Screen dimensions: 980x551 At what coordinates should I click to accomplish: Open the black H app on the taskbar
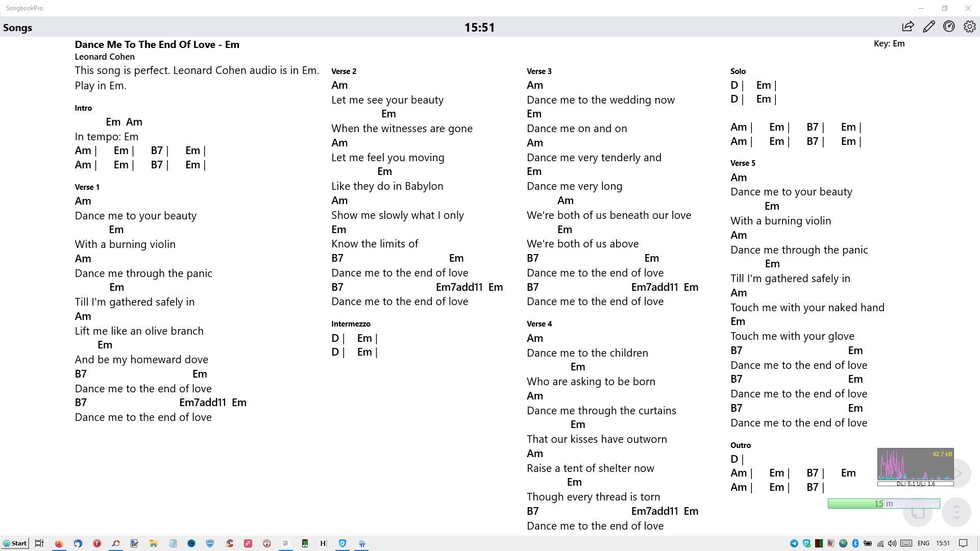[x=323, y=543]
